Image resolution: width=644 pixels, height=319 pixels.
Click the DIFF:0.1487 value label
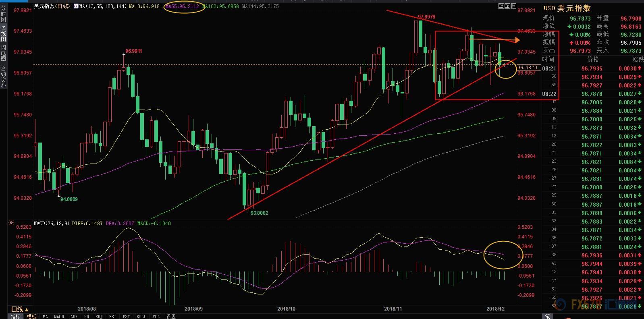87,223
